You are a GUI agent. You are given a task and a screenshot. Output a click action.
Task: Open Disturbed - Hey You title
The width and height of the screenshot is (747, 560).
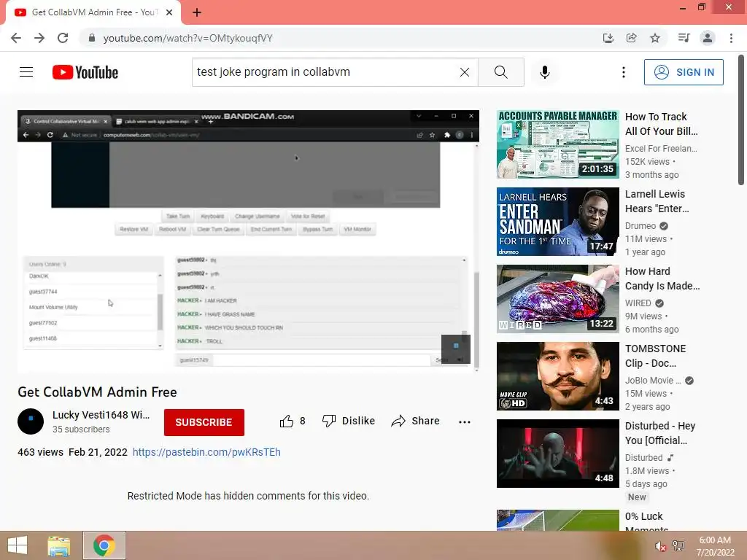click(660, 433)
